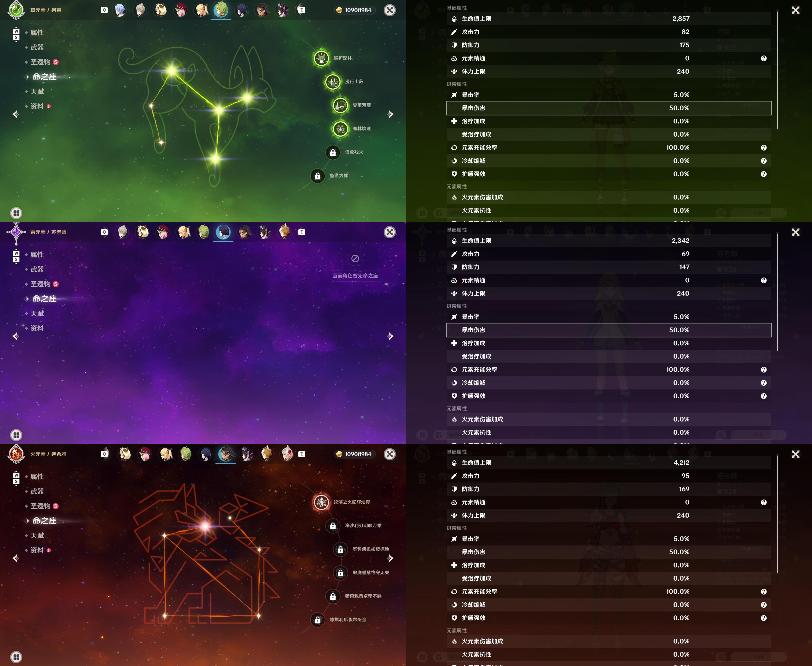Go to previous character on 迪希雅's screen
Screen dimensions: 812x666
coord(15,558)
